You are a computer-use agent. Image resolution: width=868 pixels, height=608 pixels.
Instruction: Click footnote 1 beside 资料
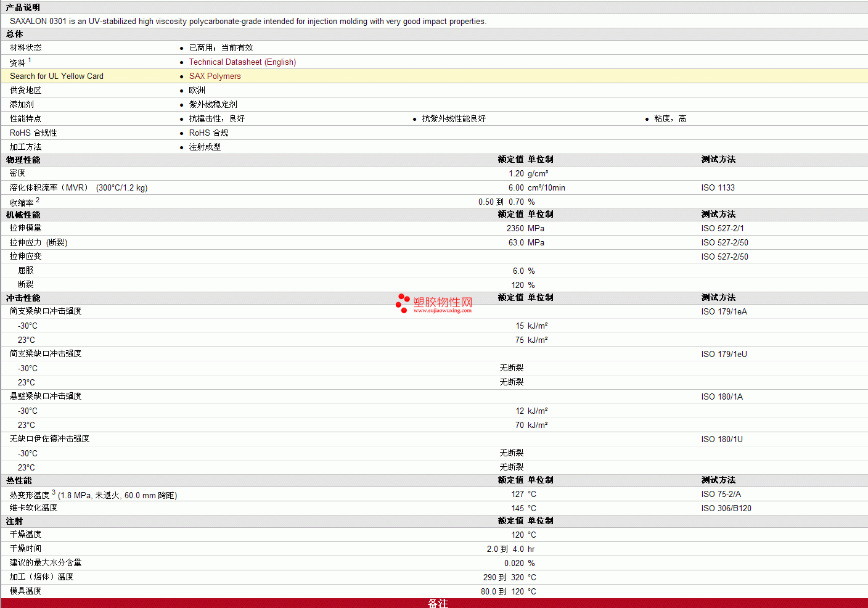(x=30, y=60)
